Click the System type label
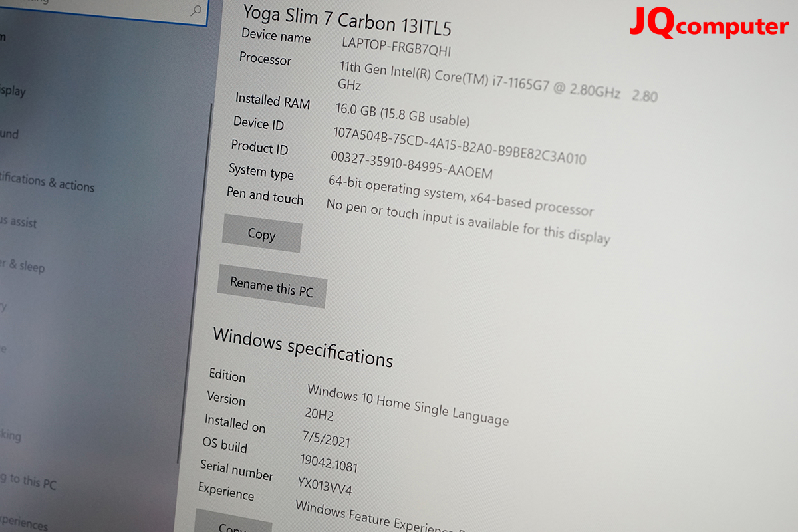 pos(261,172)
